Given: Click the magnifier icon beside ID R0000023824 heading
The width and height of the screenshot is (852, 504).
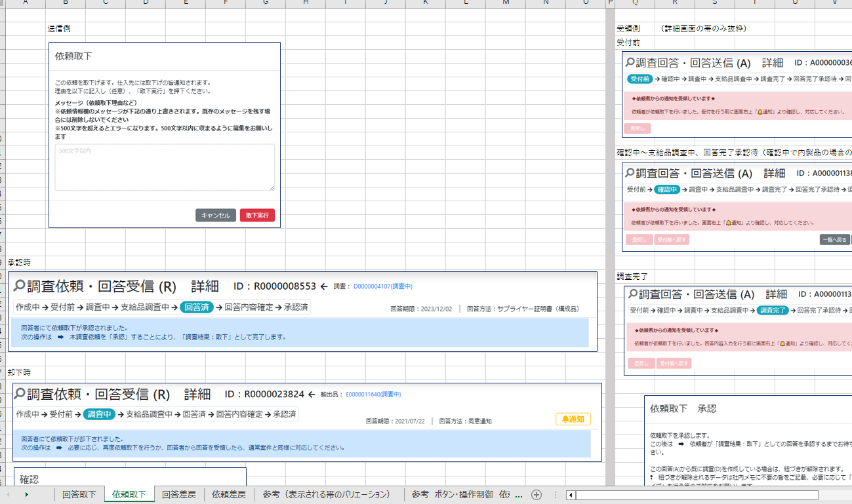Looking at the screenshot, I should 20,394.
